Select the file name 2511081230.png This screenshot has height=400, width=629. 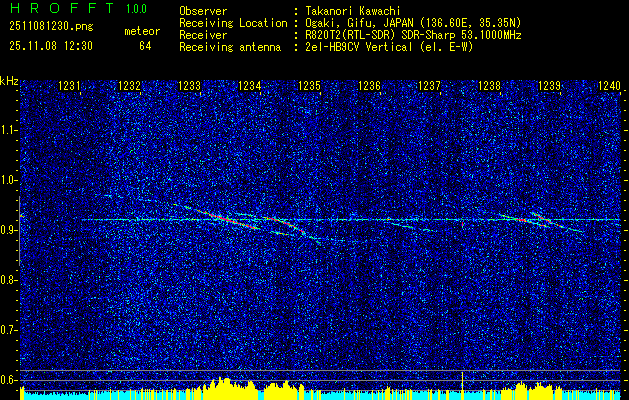point(51,27)
